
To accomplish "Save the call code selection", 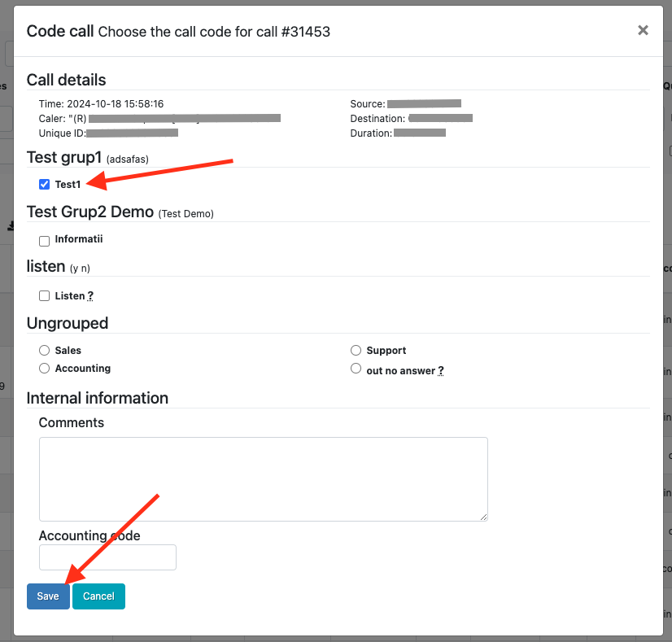I will [48, 596].
